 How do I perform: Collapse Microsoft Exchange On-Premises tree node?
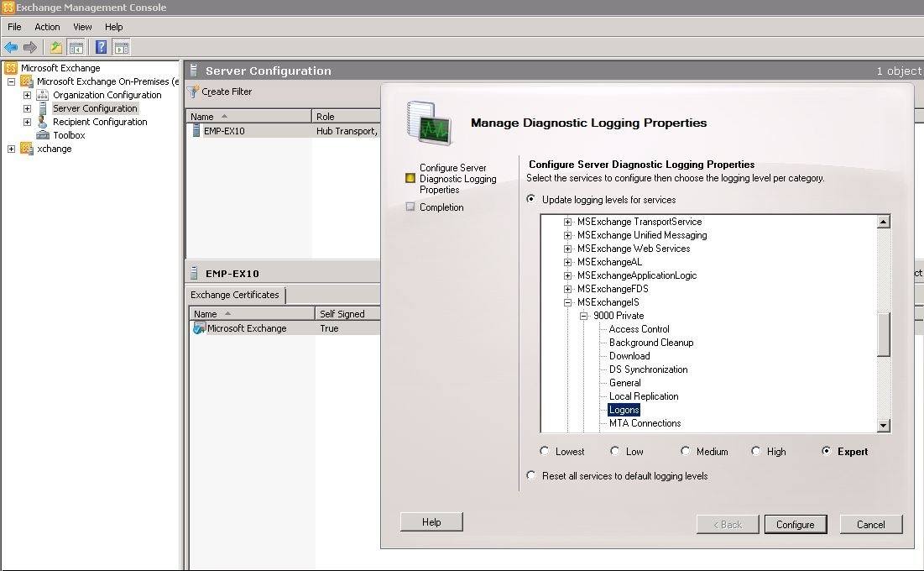(11, 81)
